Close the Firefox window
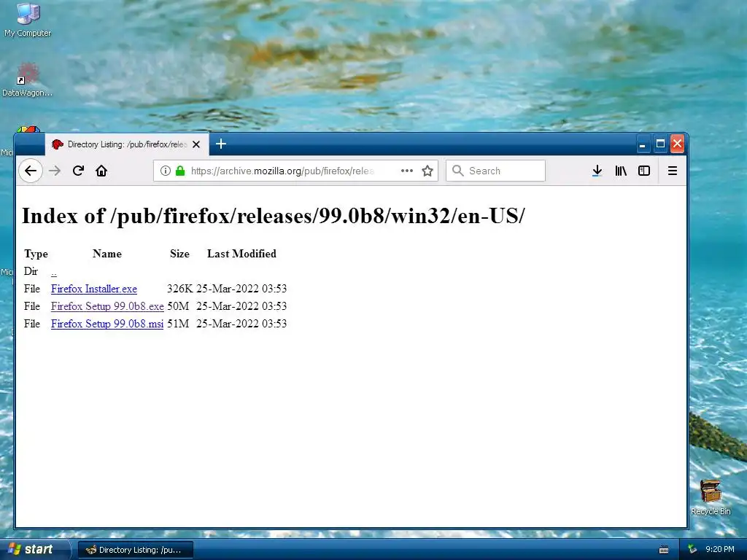The image size is (747, 560). click(x=678, y=144)
